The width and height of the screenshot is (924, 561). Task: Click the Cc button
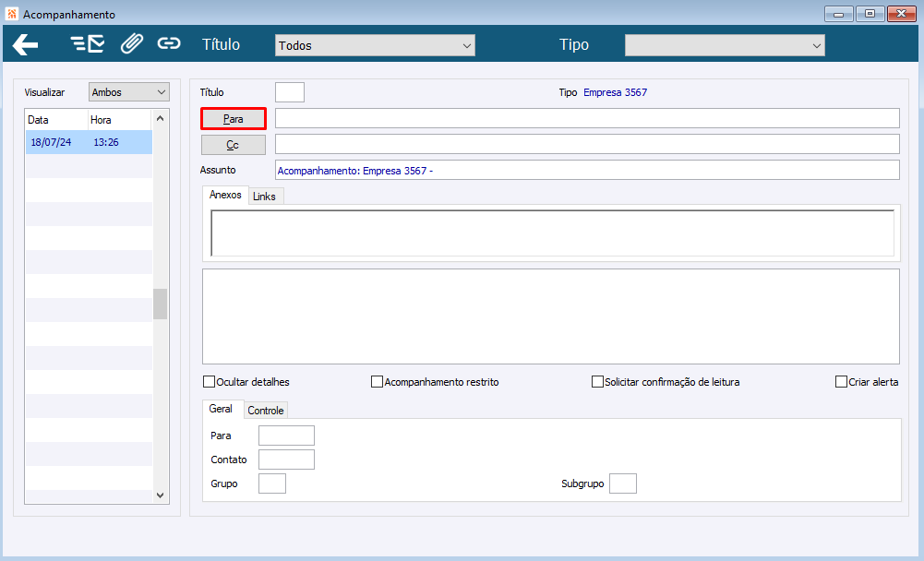click(x=234, y=144)
